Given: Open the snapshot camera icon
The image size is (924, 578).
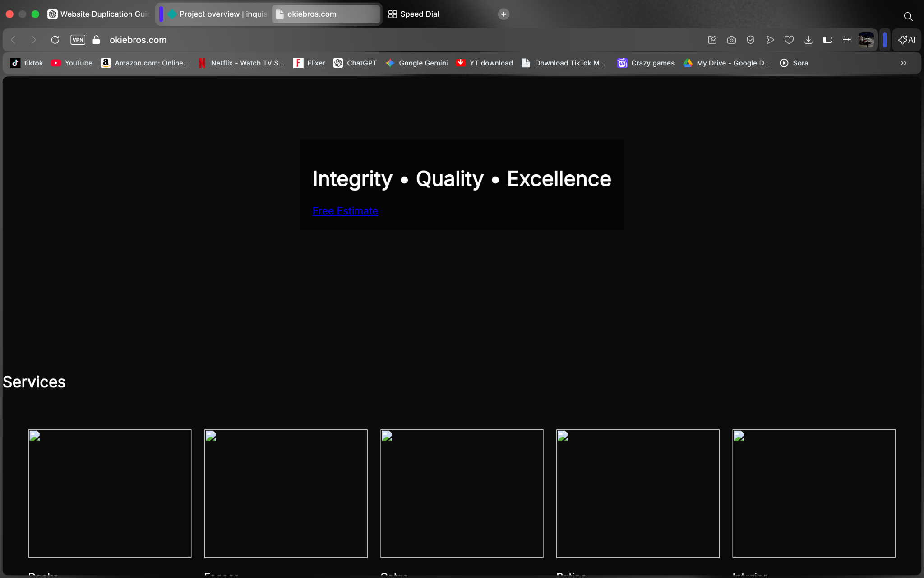Looking at the screenshot, I should (x=731, y=40).
